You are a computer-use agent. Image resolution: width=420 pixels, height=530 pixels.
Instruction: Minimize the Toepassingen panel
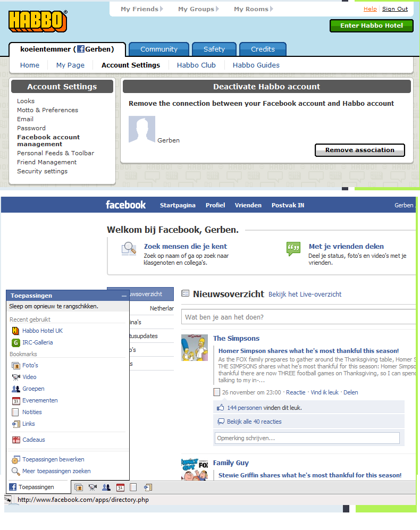(x=124, y=296)
